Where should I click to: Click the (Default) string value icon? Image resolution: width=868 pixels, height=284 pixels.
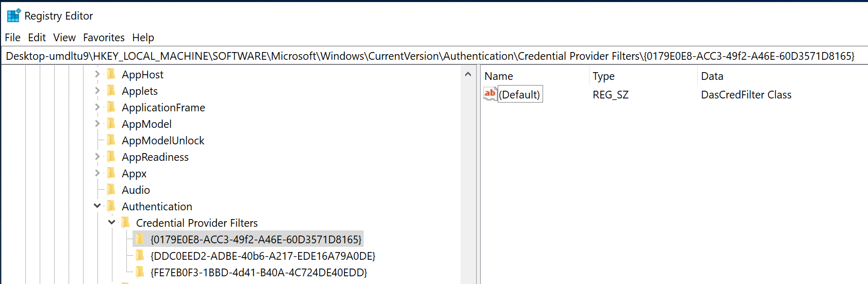coord(490,94)
